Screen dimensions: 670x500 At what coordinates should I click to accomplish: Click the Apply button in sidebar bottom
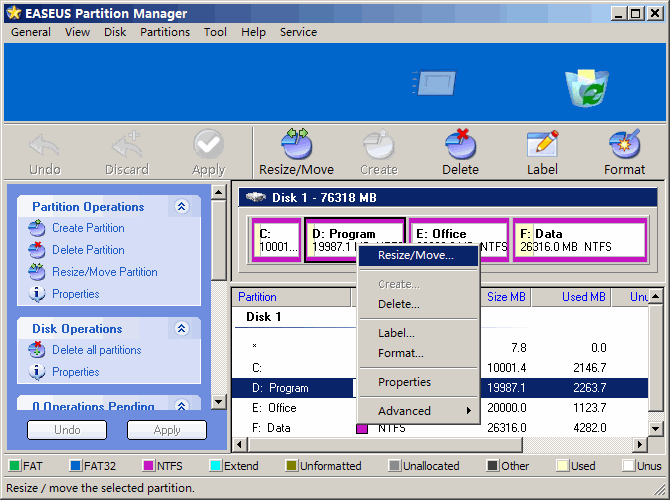pyautogui.click(x=167, y=429)
